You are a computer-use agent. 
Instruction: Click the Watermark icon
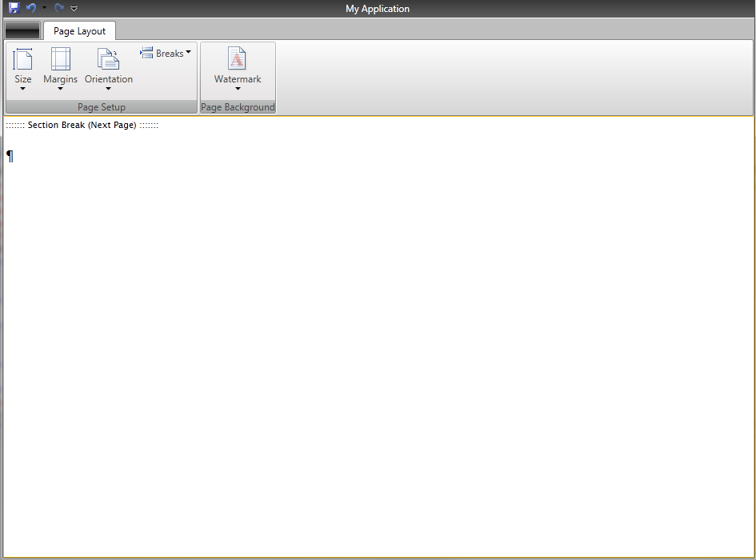tap(237, 58)
